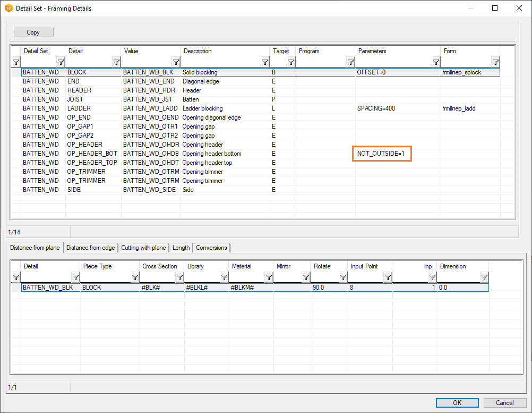Click the Material column filter icon
This screenshot has height=413, width=532.
(x=269, y=277)
